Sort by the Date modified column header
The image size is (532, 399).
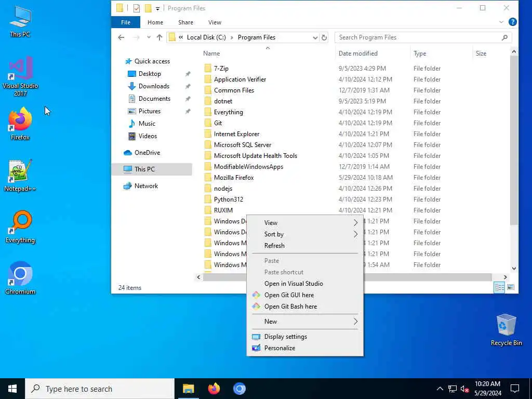pyautogui.click(x=358, y=54)
